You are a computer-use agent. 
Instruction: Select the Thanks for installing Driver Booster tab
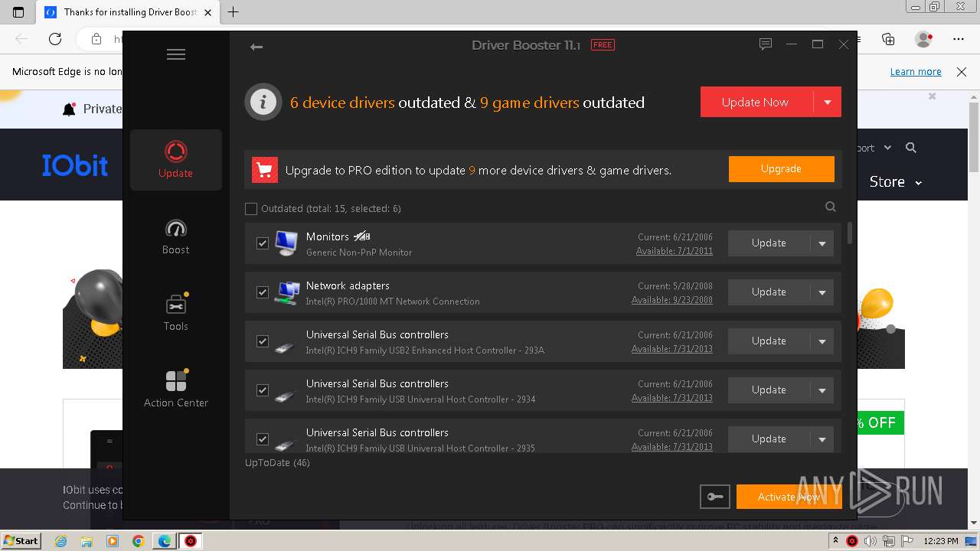pos(129,12)
